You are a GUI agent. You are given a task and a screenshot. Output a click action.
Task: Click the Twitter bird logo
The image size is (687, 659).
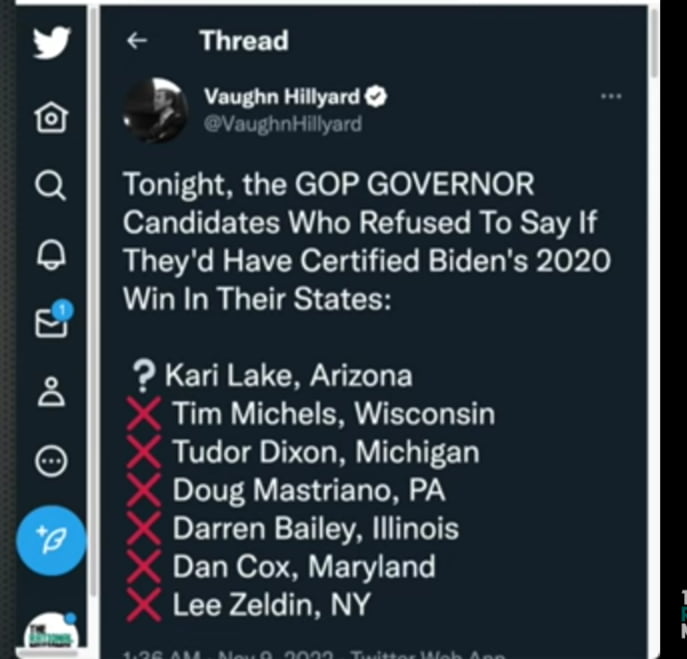click(50, 43)
